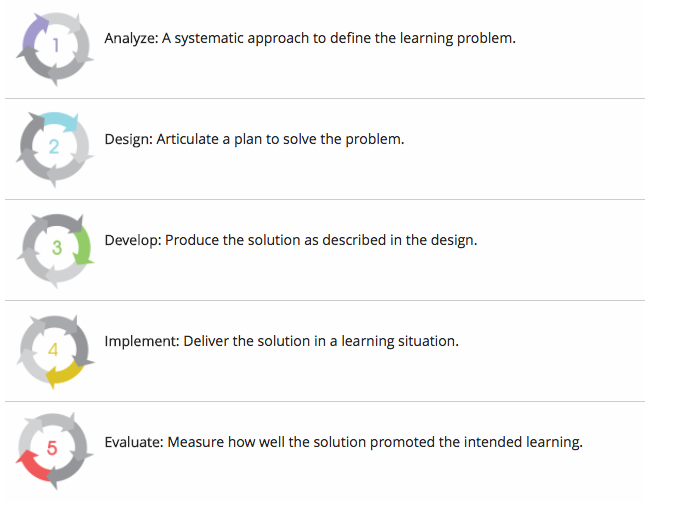Click the word 'Analyze:' heading
This screenshot has width=674, height=526.
click(132, 38)
